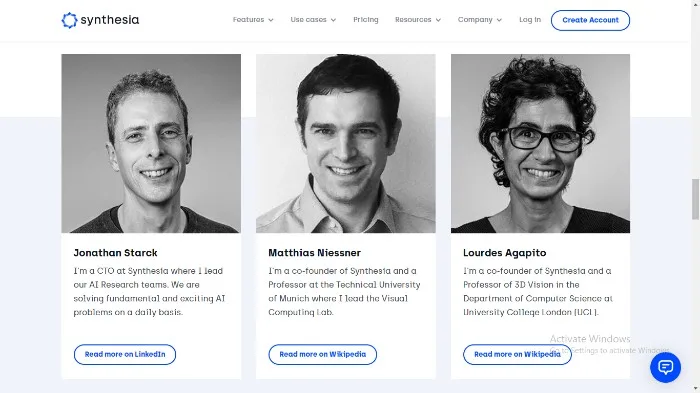Open Matthias Niessner's Read more on Wikipedia

tap(323, 354)
